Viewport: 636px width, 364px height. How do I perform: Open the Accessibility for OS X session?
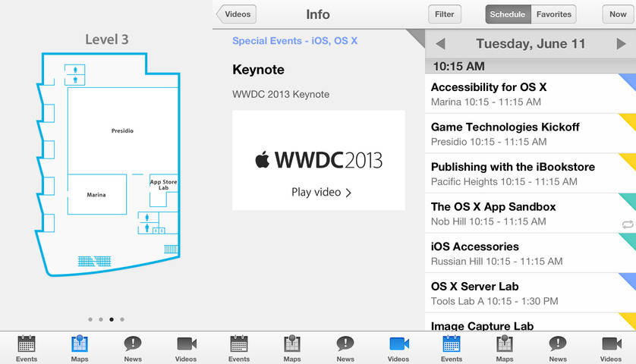(522, 94)
